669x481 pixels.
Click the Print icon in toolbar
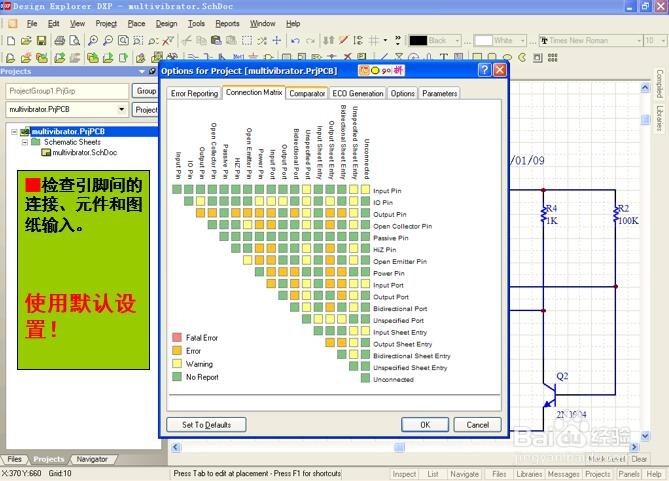coord(60,41)
